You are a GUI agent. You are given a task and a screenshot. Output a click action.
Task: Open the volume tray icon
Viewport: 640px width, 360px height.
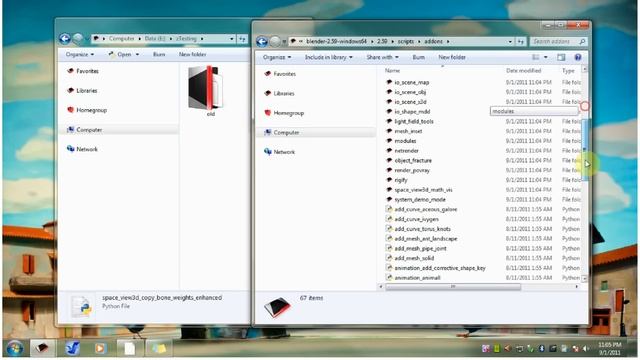coord(586,349)
